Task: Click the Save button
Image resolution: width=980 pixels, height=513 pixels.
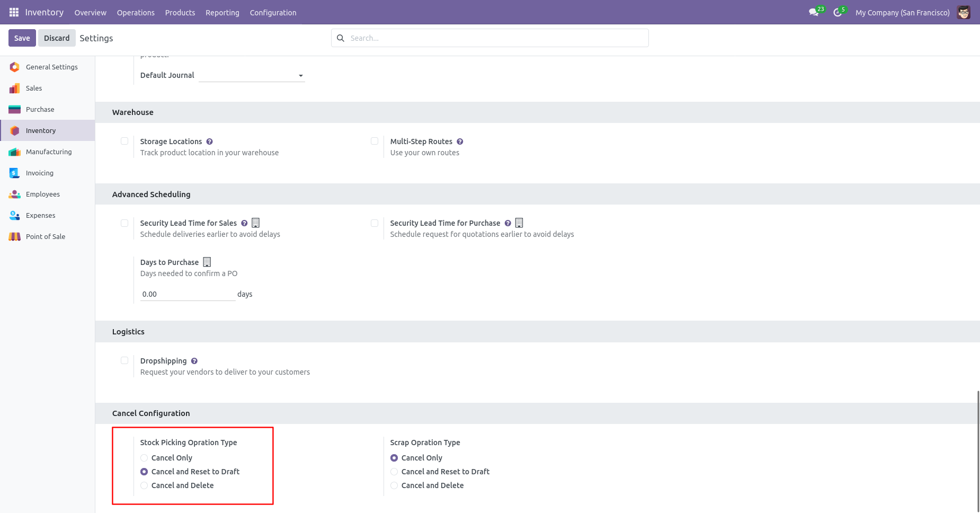Action: 22,38
